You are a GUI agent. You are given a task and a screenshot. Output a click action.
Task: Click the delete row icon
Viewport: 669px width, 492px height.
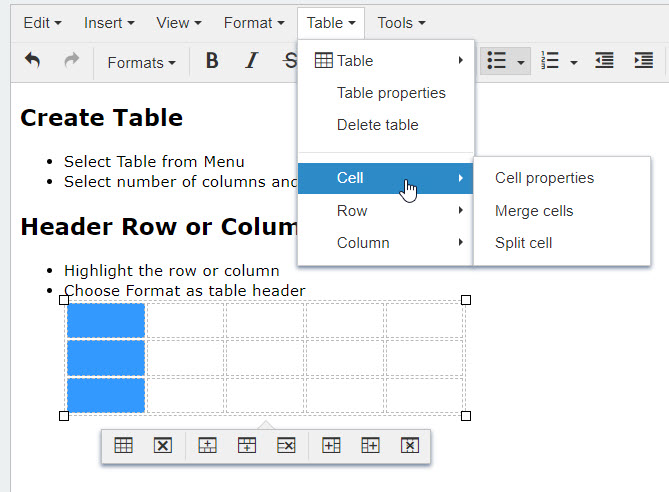[286, 446]
